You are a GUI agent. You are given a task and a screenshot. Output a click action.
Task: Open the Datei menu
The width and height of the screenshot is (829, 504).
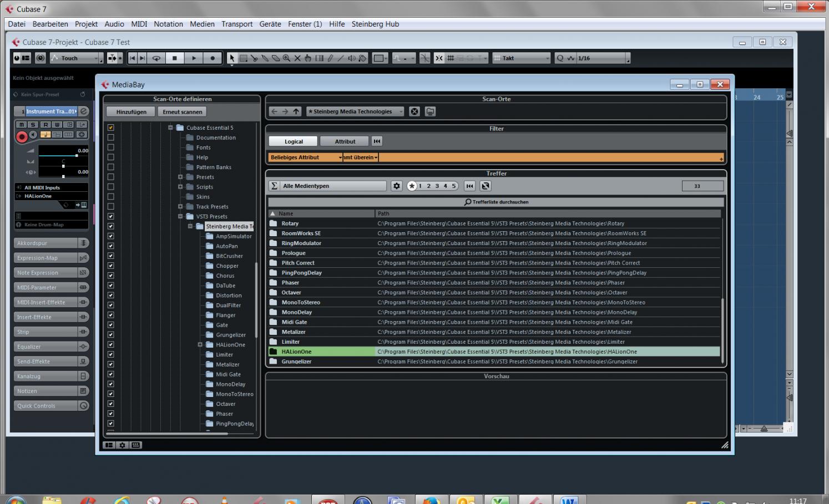point(17,24)
